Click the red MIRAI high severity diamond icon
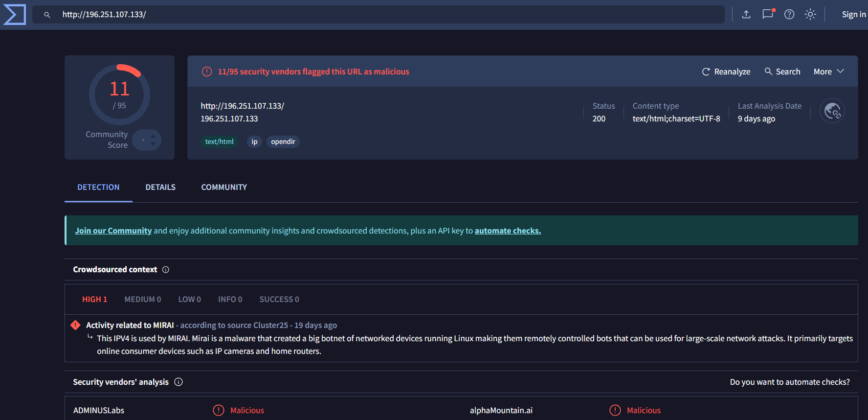Image resolution: width=868 pixels, height=420 pixels. click(75, 325)
